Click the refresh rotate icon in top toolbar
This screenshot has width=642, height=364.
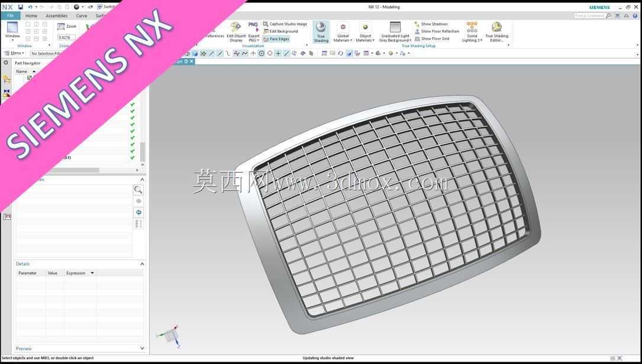(340, 54)
